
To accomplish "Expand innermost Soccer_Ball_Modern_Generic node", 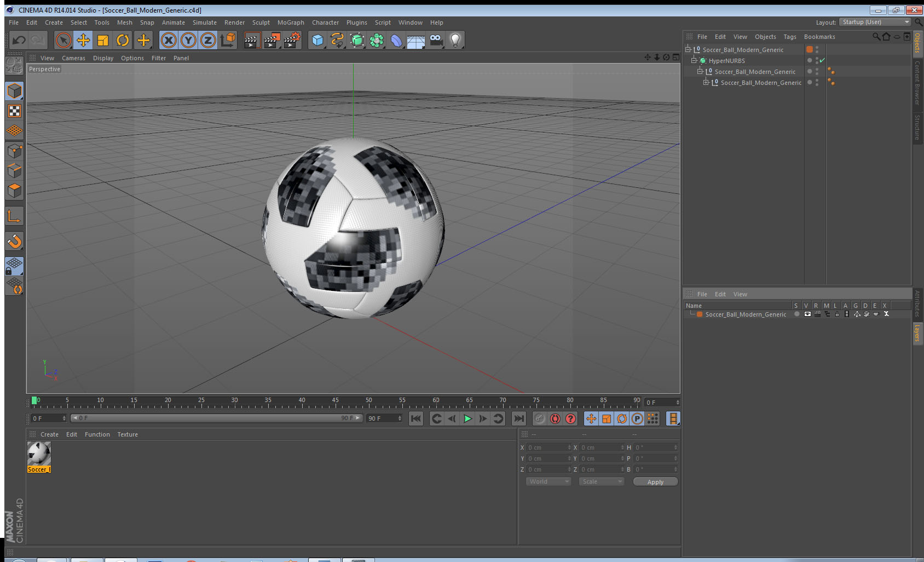I will (706, 82).
